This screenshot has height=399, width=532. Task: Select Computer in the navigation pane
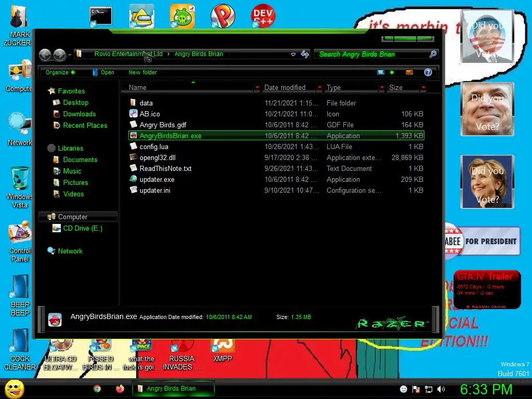78,217
